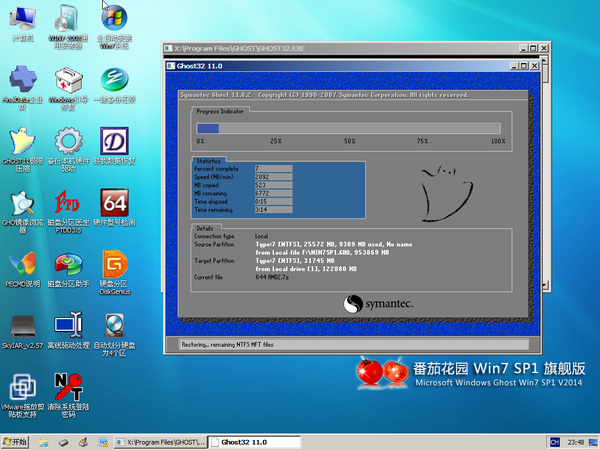Click the Ghost32 11.0 window title bar
This screenshot has height=450, width=600.
tap(337, 66)
